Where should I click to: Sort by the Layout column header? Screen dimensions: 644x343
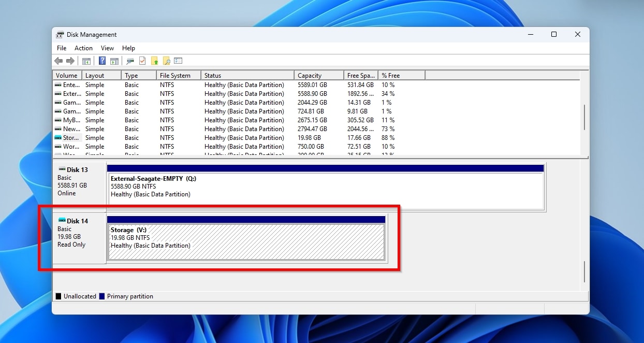pyautogui.click(x=101, y=76)
